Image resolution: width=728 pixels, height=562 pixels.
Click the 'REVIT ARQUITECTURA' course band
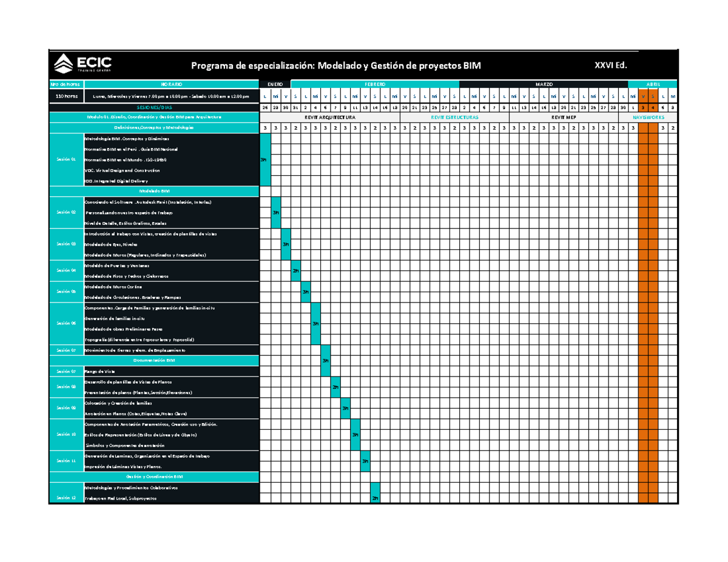[330, 117]
